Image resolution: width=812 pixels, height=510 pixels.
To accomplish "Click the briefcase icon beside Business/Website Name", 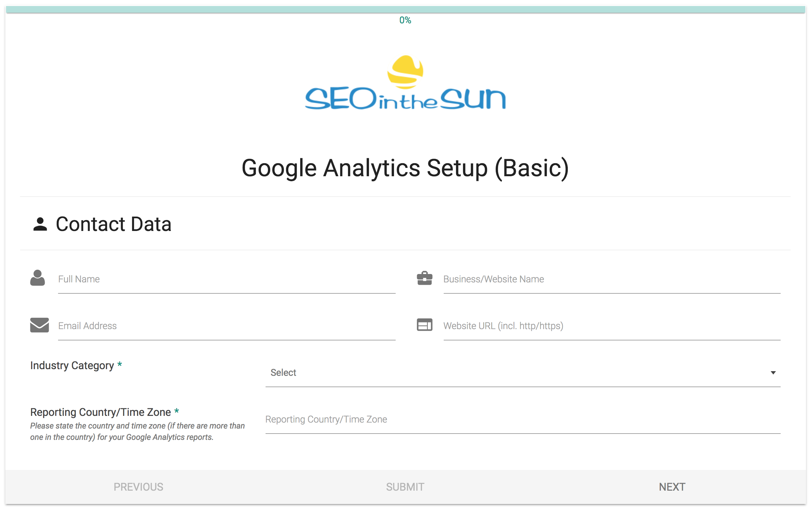I will [x=424, y=278].
